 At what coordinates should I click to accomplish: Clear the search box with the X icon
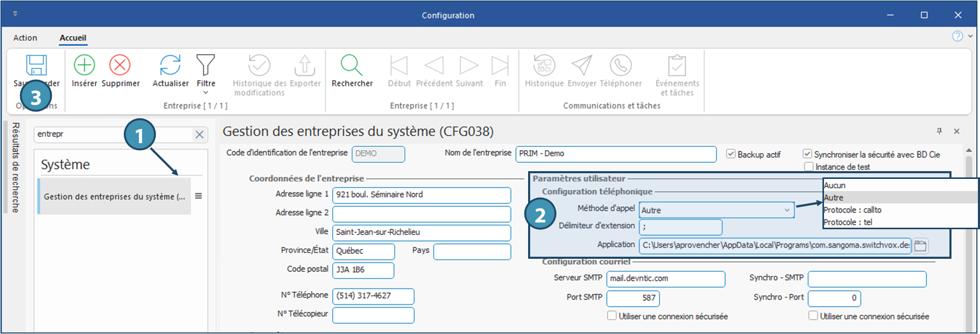[x=200, y=135]
